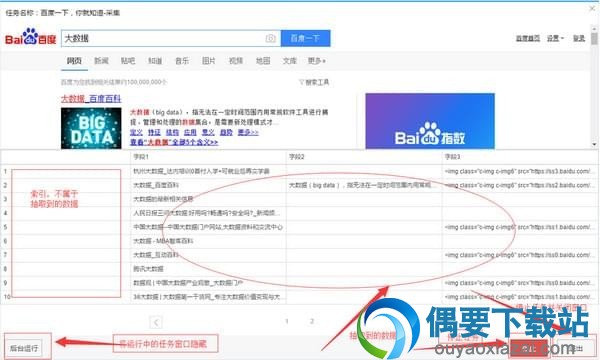Switch to the 视频 tab

point(236,61)
